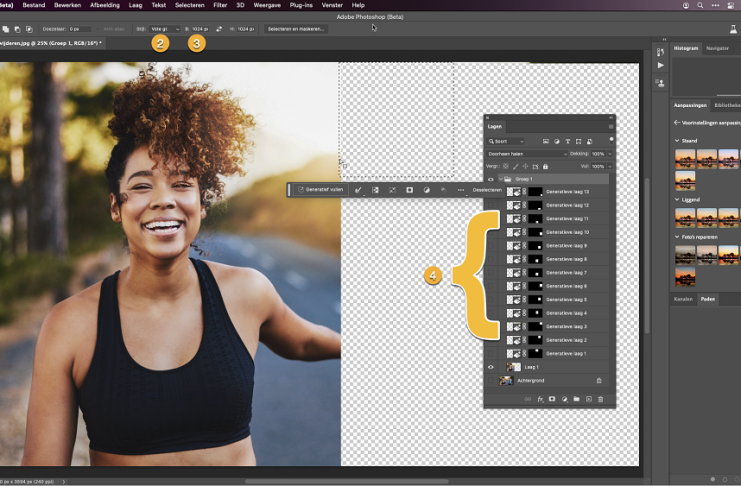Swap width and height arrows icon

219,29
